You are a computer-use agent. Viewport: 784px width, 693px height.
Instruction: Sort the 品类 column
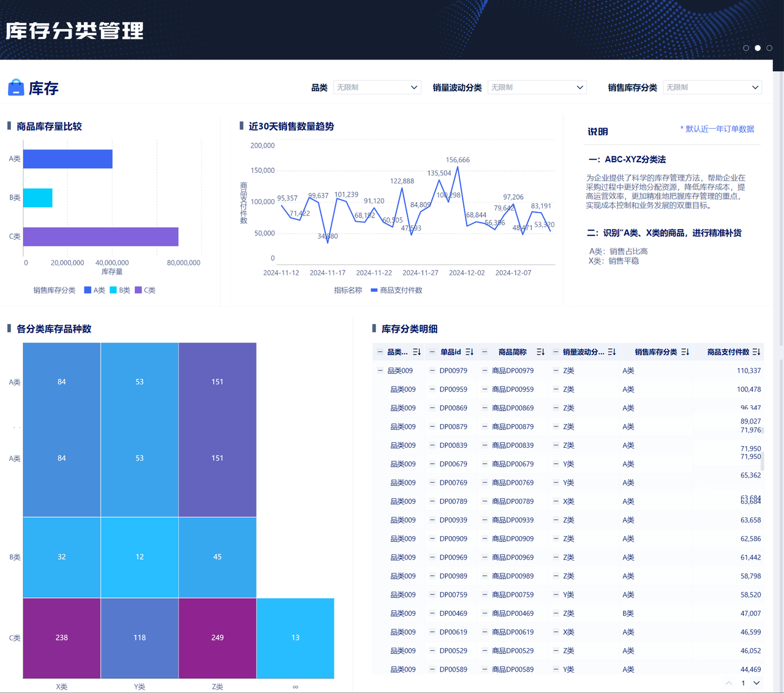click(417, 352)
